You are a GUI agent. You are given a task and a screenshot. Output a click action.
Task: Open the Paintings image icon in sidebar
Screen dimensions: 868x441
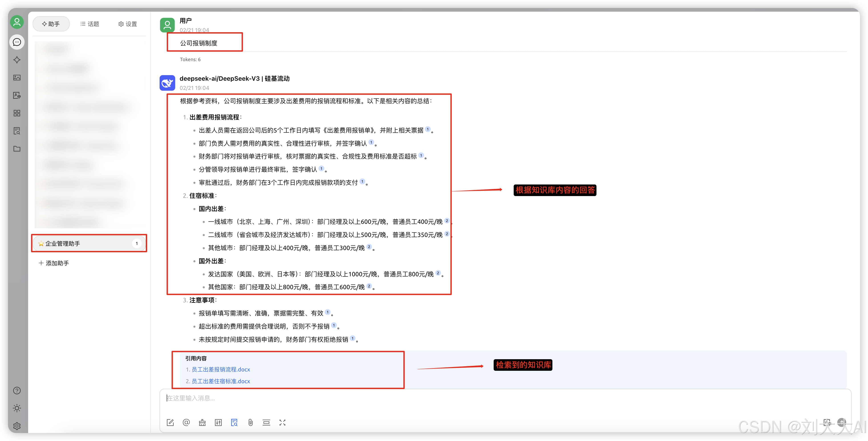16,77
